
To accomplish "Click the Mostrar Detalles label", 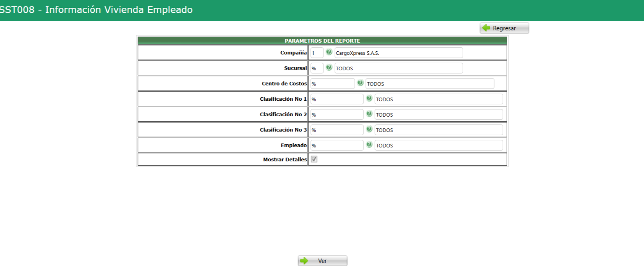I will pos(285,159).
